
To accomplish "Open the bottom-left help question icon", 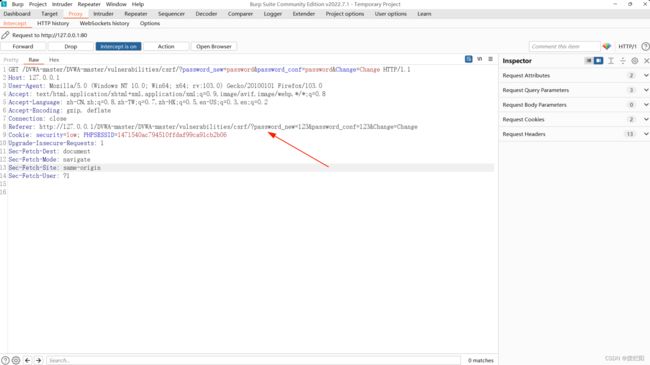I will click(x=5, y=360).
